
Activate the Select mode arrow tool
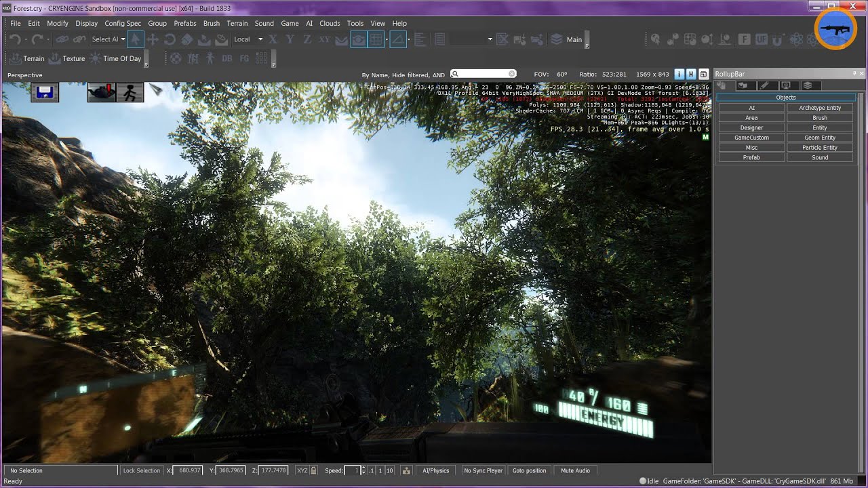pos(135,39)
